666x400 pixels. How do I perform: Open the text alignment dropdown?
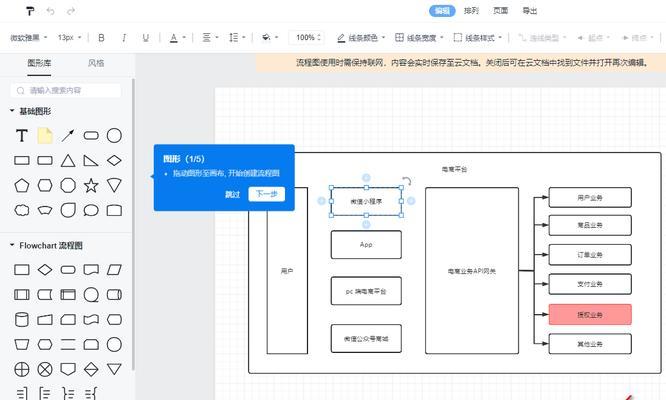(x=210, y=38)
